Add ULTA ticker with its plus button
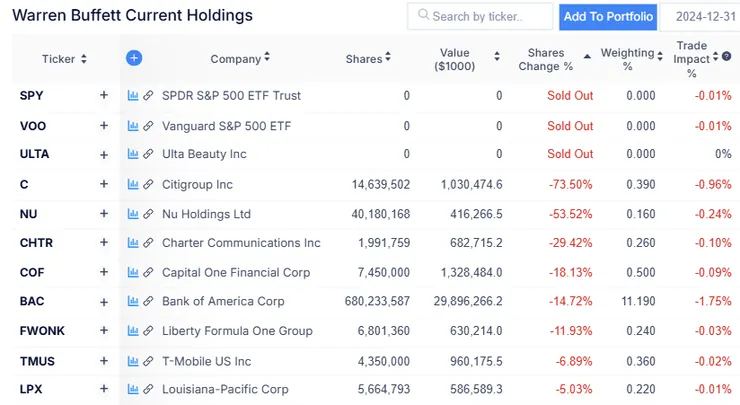The height and width of the screenshot is (405, 740). click(103, 155)
